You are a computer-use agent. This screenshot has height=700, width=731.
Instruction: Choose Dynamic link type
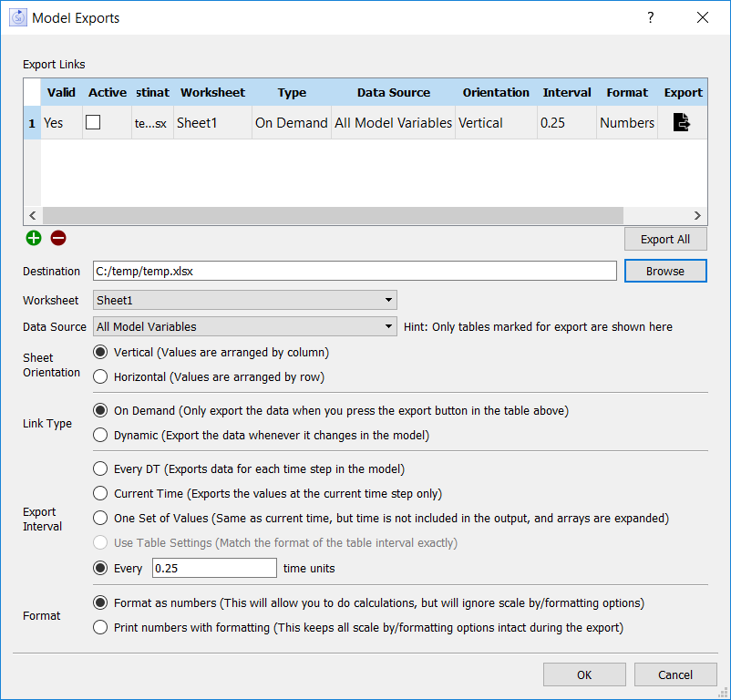(100, 435)
